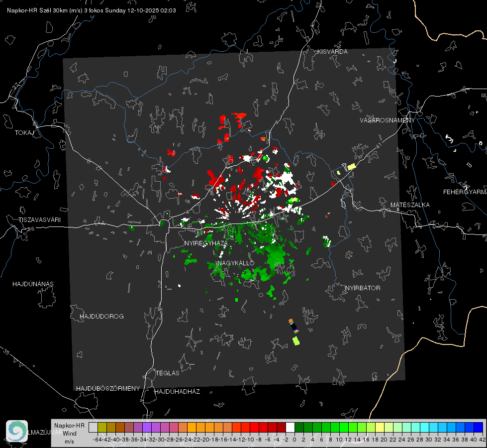The height and width of the screenshot is (448, 487).
Task: Click the radar timestamp header text
Action: point(92,10)
